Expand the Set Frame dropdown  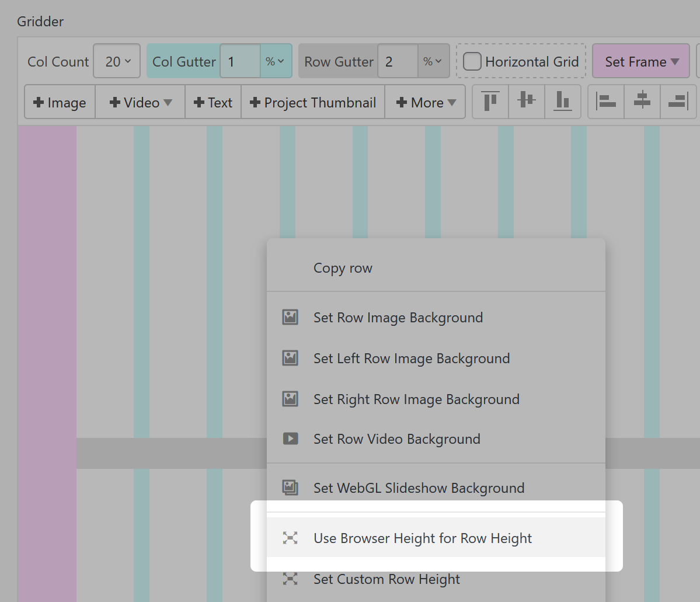[x=641, y=61]
